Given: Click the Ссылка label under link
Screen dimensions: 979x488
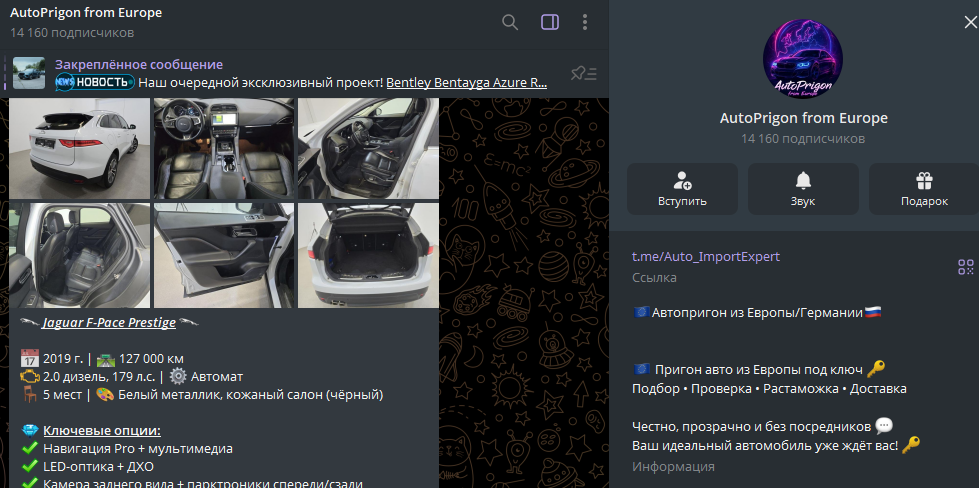Looking at the screenshot, I should (654, 278).
